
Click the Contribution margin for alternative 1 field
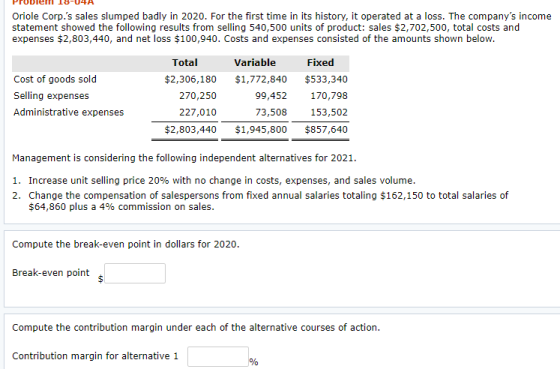point(218,356)
